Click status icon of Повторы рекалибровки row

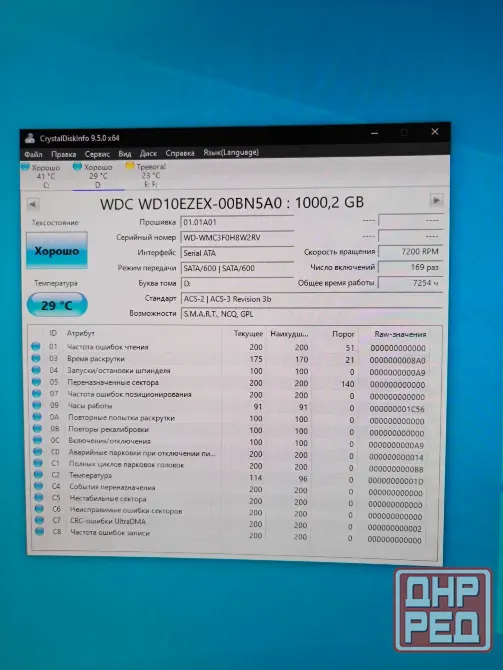tap(38, 428)
